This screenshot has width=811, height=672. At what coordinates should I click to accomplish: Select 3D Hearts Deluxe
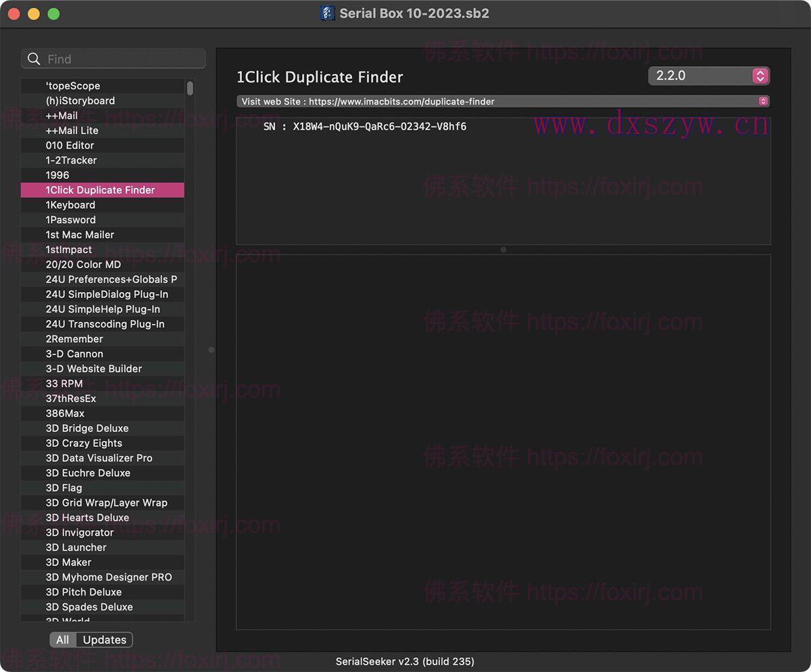pyautogui.click(x=102, y=517)
